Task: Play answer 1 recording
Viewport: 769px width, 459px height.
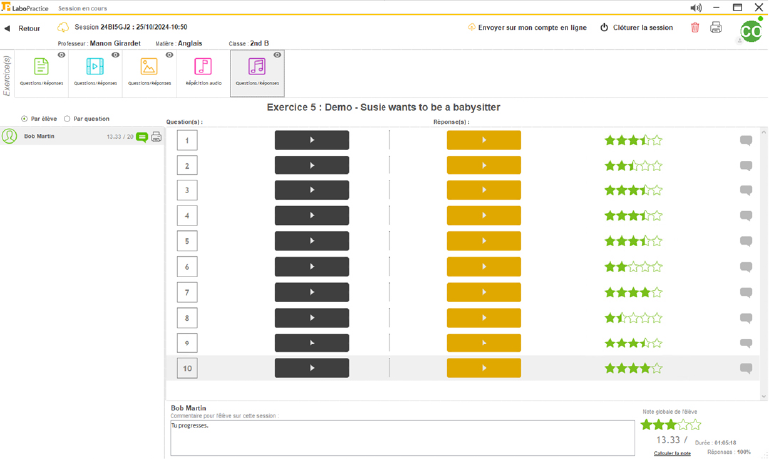Action: click(x=484, y=140)
